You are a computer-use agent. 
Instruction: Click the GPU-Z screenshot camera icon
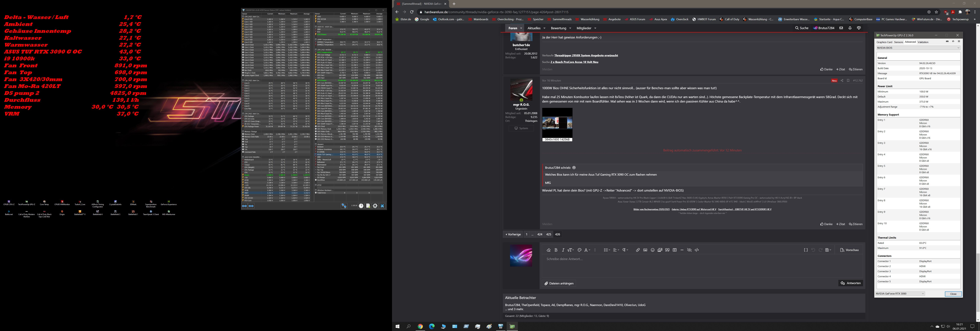click(x=947, y=42)
